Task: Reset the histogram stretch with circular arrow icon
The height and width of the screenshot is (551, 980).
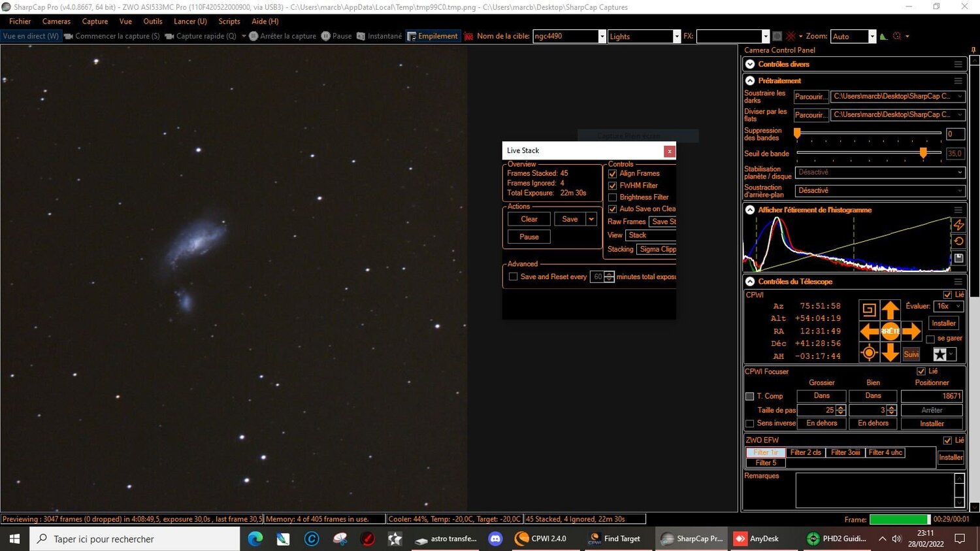Action: 958,241
